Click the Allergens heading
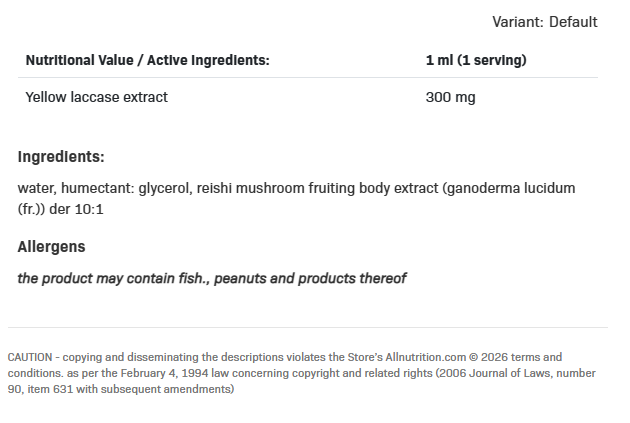The width and height of the screenshot is (630, 423). [51, 246]
